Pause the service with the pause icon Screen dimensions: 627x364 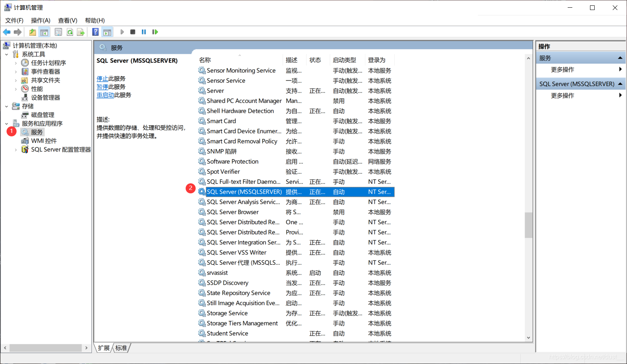point(144,32)
